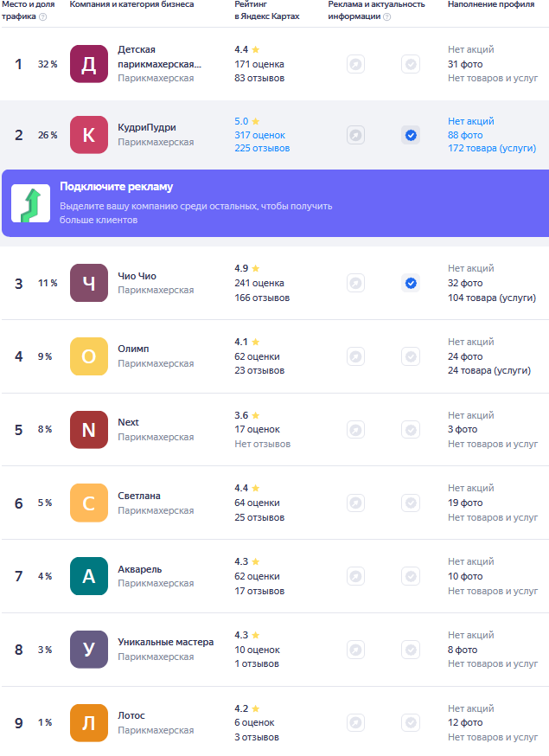Click the advertising icon in the Next row
The image size is (549, 756).
[355, 430]
